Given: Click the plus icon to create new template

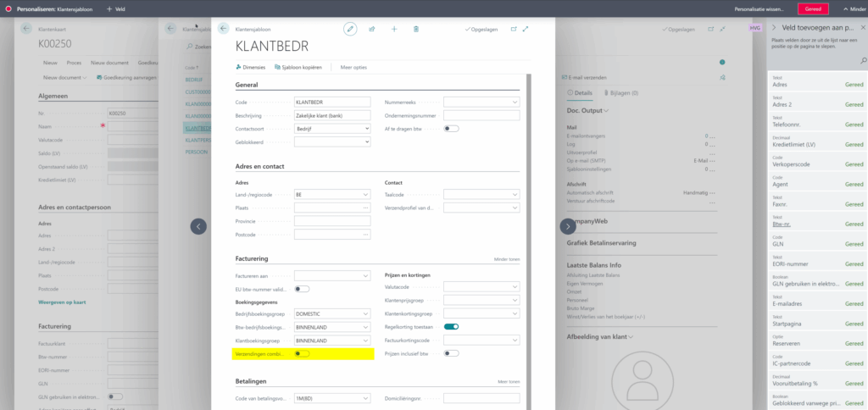Looking at the screenshot, I should click(x=394, y=29).
